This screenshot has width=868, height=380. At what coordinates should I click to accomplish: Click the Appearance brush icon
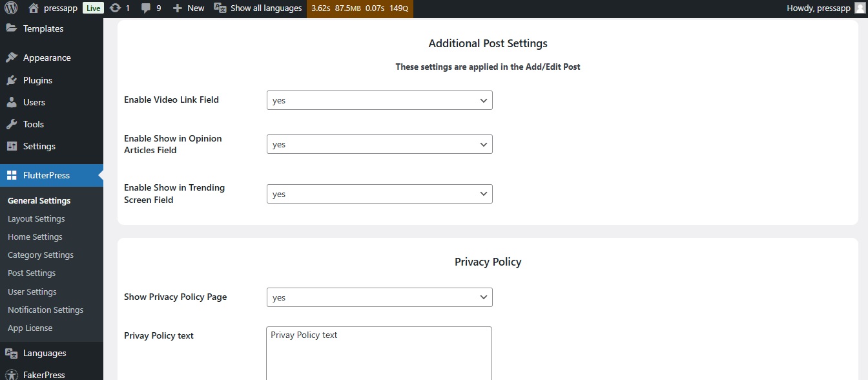(x=11, y=58)
